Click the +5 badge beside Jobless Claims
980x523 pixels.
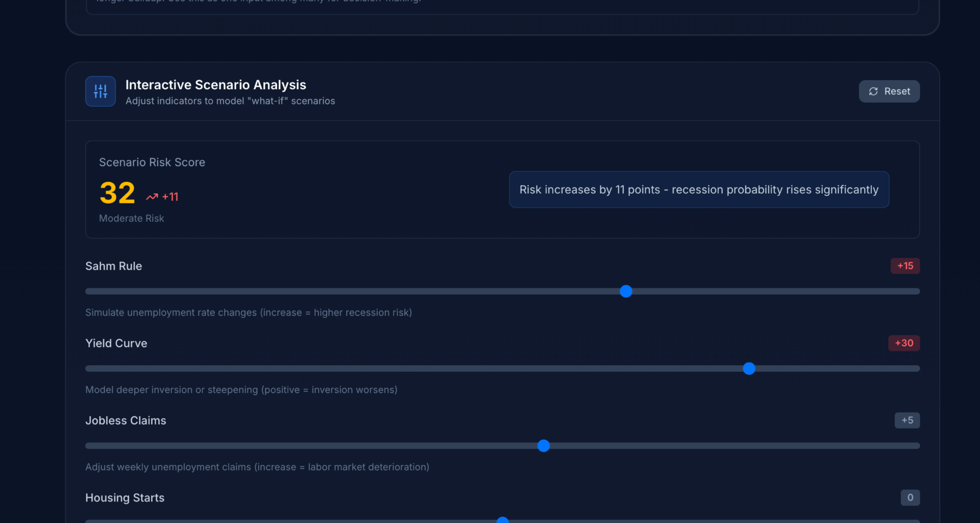[x=907, y=420]
